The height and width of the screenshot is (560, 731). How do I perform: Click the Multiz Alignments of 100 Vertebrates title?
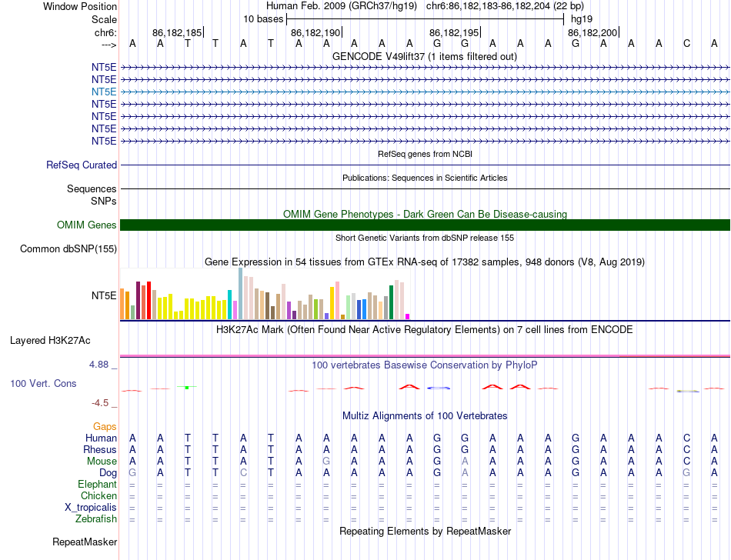pyautogui.click(x=425, y=415)
